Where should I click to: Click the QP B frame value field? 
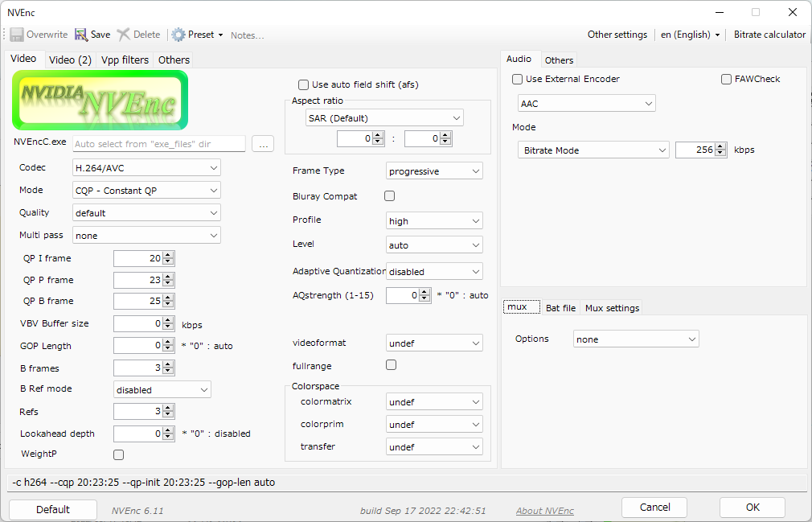tap(138, 301)
